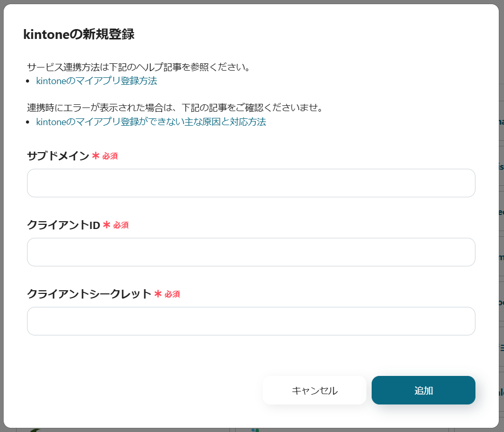Open kintoneのマイアプリ登録ができない主な原因と対応方法 link
The image size is (504, 432).
[151, 122]
